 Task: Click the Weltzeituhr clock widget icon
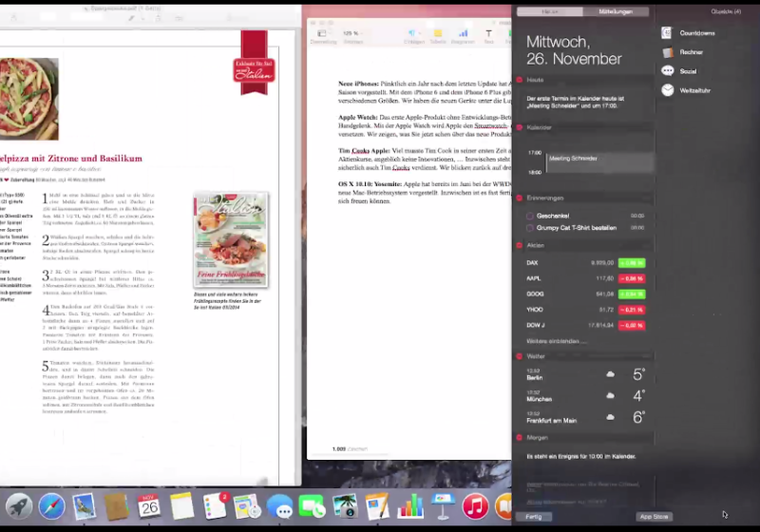(x=668, y=90)
